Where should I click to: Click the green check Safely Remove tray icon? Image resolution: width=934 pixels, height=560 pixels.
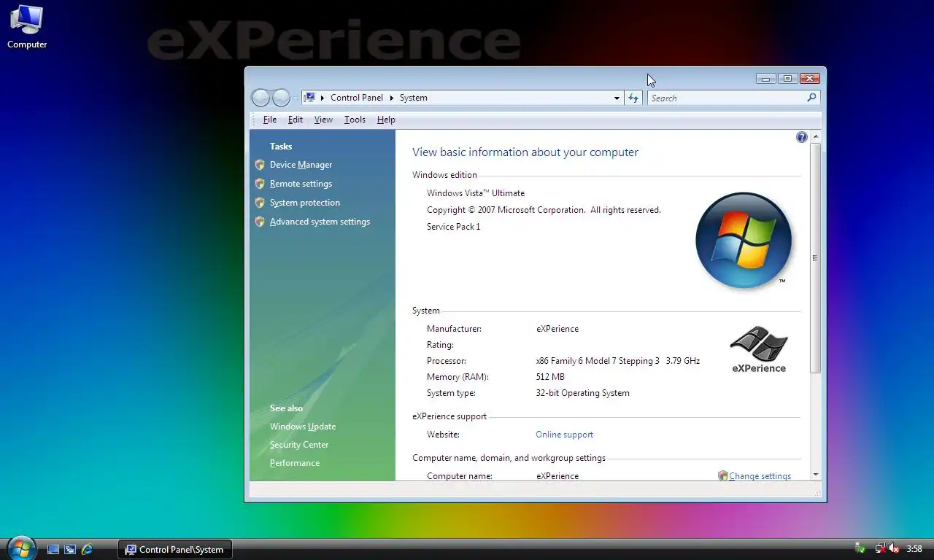click(860, 549)
